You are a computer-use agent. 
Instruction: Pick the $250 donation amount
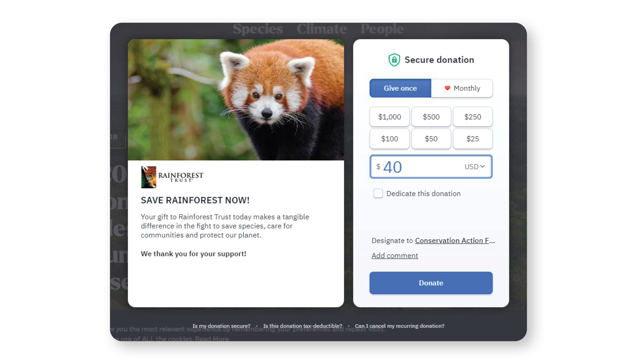click(473, 117)
